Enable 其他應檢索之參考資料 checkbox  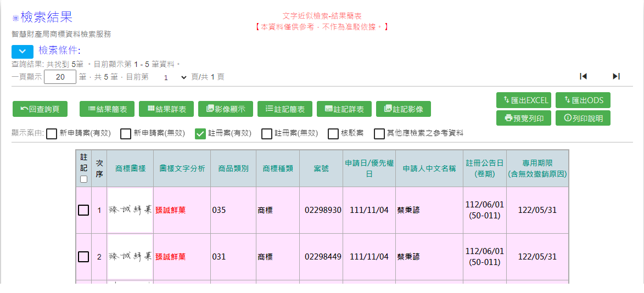click(x=379, y=134)
